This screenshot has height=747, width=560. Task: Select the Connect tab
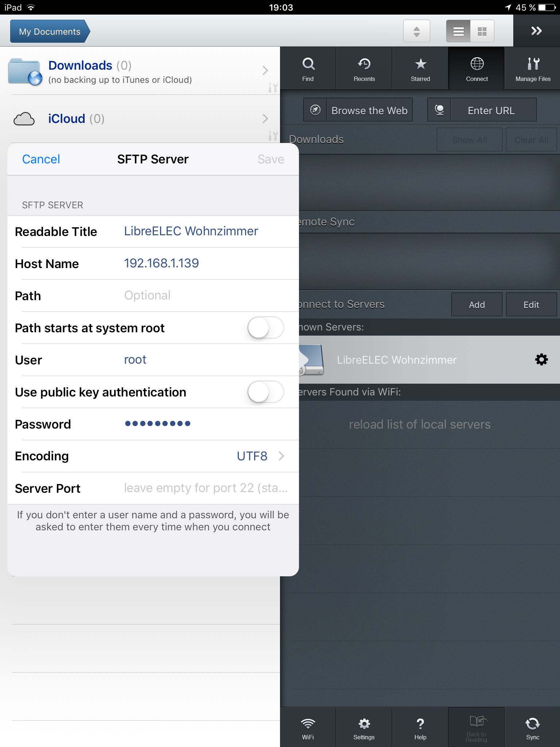click(x=477, y=69)
